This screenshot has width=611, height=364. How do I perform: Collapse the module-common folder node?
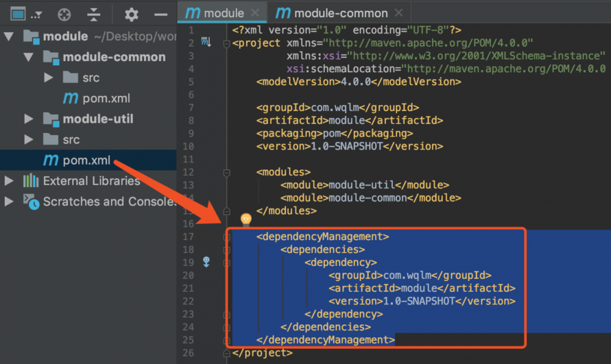tap(29, 57)
